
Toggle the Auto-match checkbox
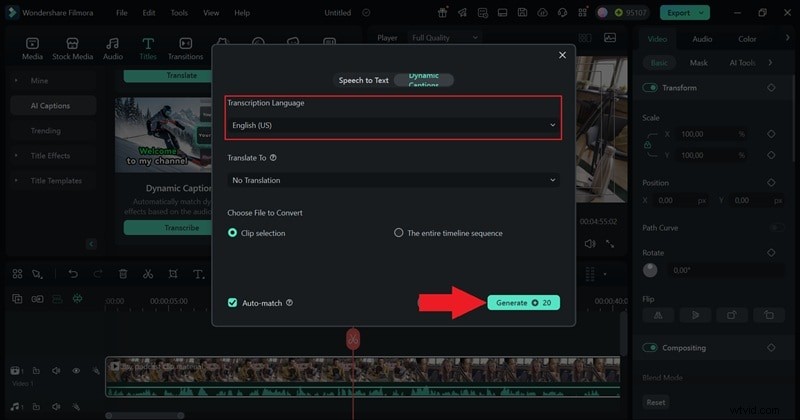coord(232,303)
